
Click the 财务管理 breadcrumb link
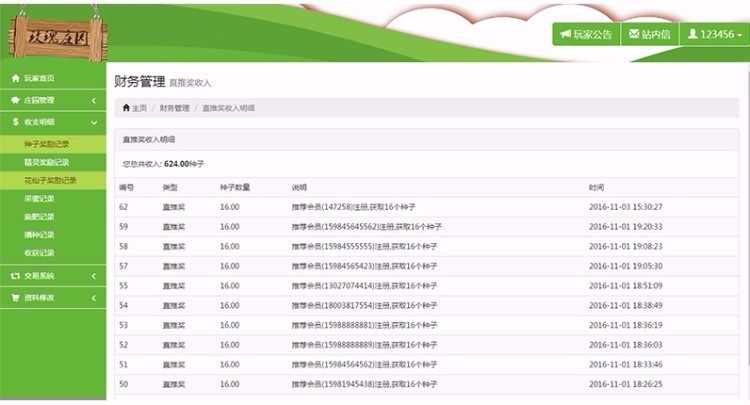tap(175, 108)
